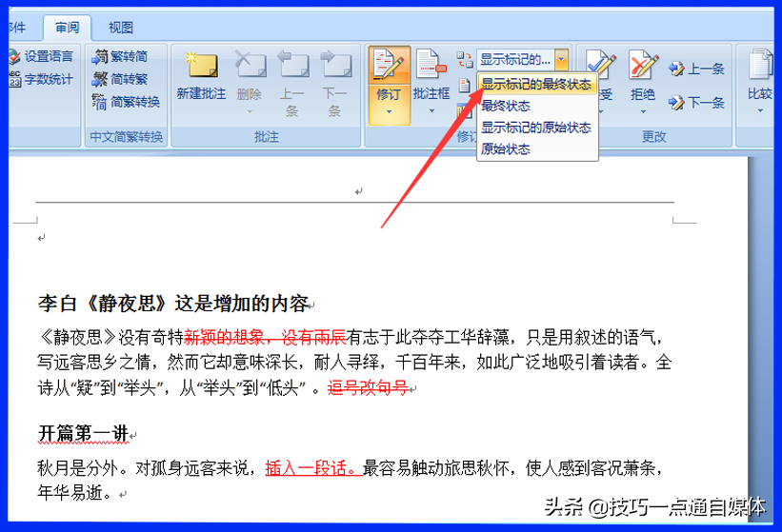Click the accept change checkmark icon
The image size is (782, 532).
pyautogui.click(x=601, y=65)
